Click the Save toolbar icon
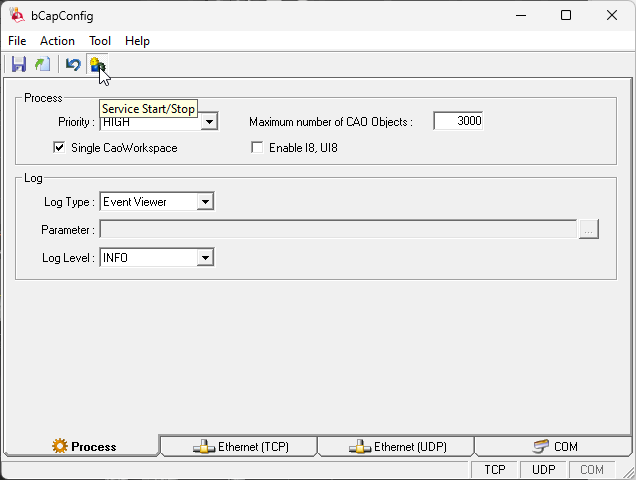Image resolution: width=636 pixels, height=480 pixels. pos(19,65)
